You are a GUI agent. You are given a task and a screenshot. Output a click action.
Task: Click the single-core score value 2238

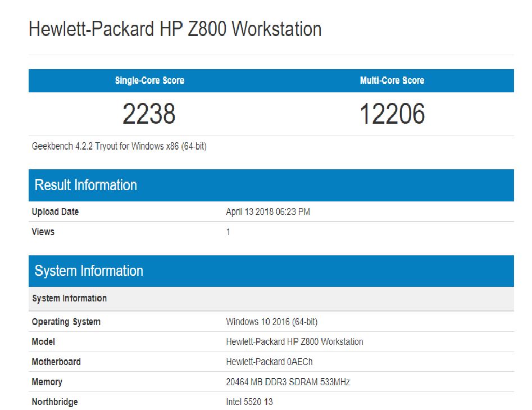tap(149, 114)
